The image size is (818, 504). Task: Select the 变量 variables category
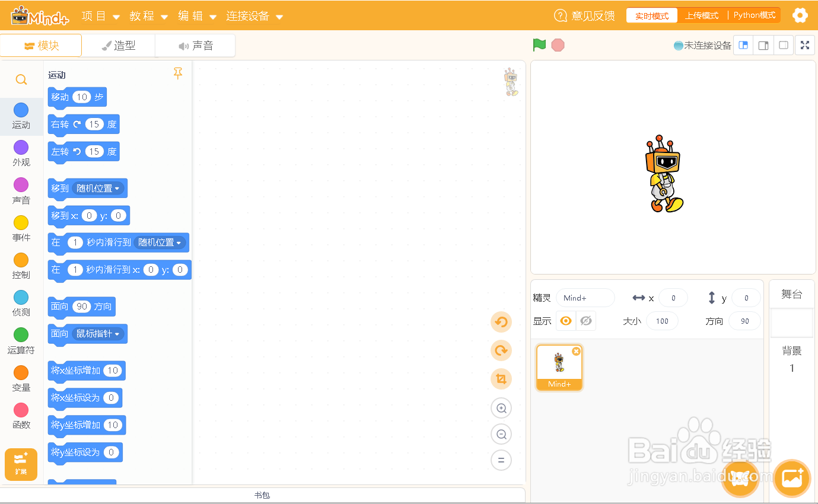click(x=21, y=378)
